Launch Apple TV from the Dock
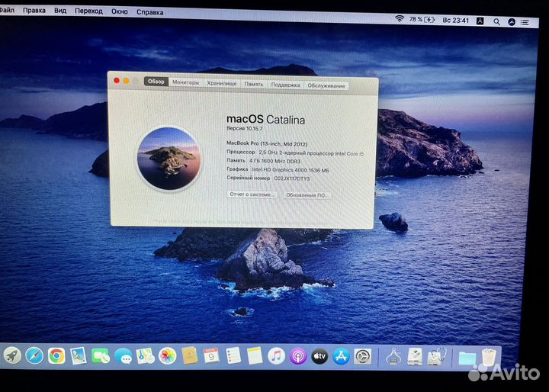 (x=319, y=356)
